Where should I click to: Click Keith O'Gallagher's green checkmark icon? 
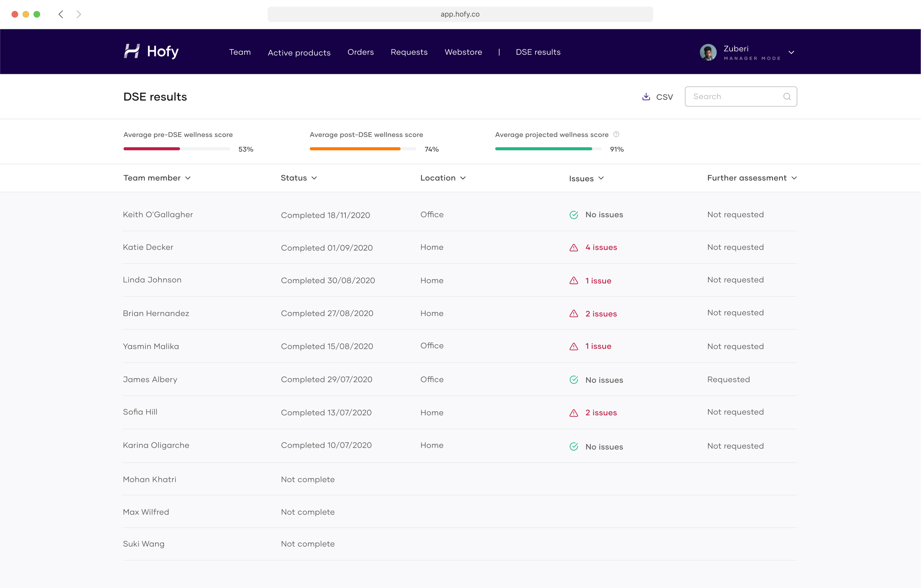[574, 215]
